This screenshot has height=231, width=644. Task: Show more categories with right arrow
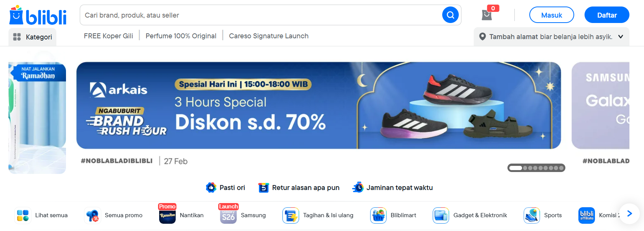(x=629, y=213)
